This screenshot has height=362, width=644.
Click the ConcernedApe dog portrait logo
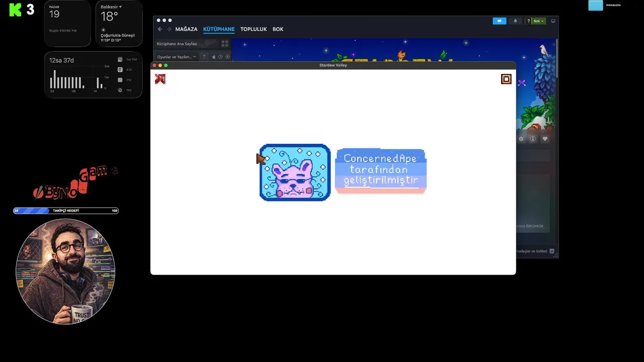[x=295, y=172]
